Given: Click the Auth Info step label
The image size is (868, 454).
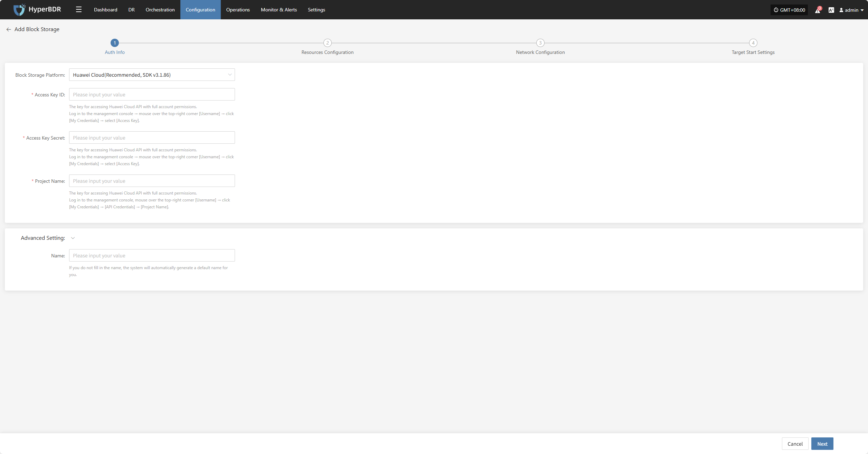Looking at the screenshot, I should 115,52.
